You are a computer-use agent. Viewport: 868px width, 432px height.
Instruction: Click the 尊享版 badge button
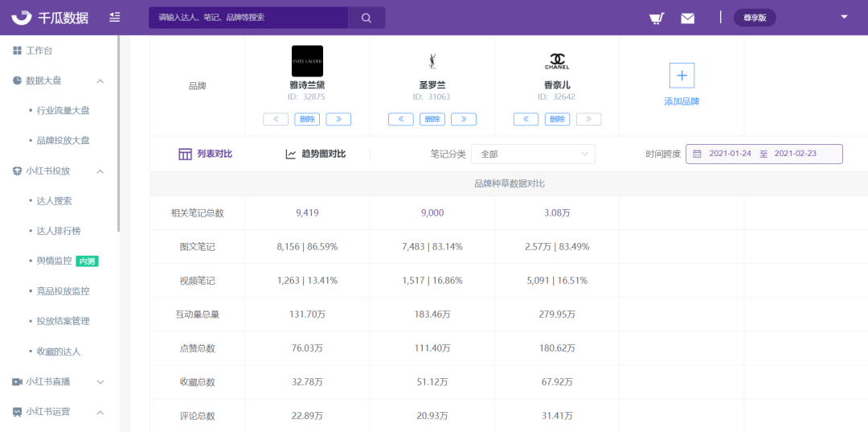[755, 18]
